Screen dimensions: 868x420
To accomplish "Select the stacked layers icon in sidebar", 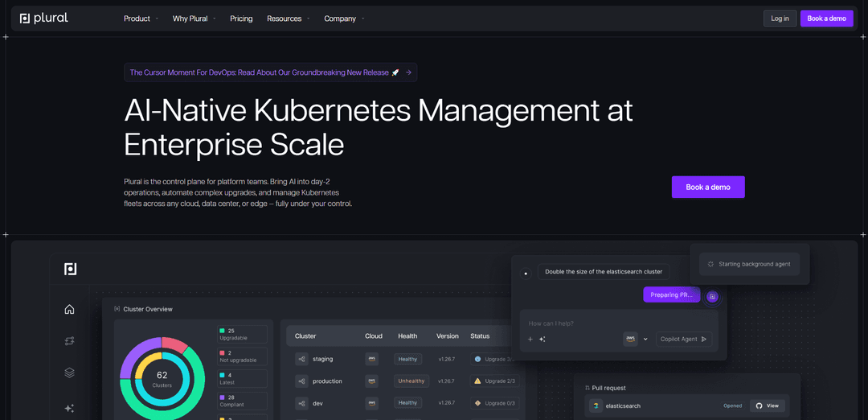I will coord(69,373).
